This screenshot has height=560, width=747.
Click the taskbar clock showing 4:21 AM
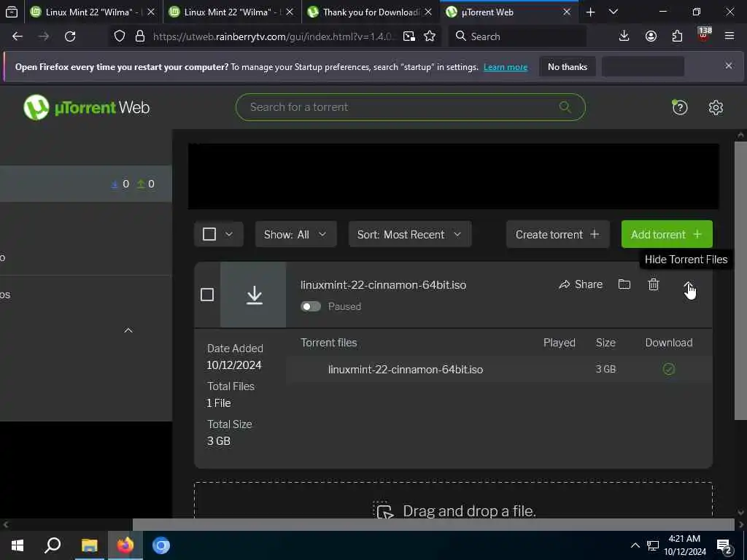click(x=684, y=545)
